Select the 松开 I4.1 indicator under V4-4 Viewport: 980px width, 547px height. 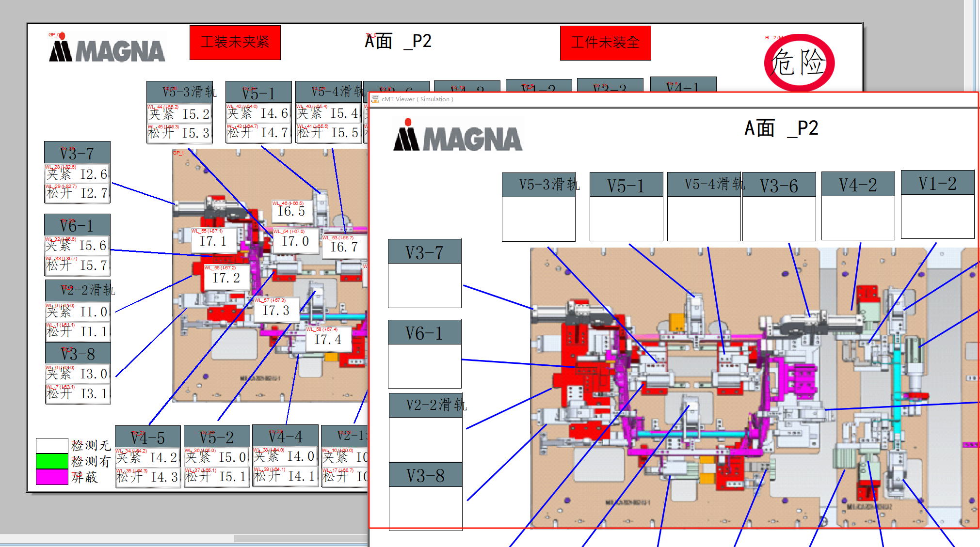pos(286,476)
